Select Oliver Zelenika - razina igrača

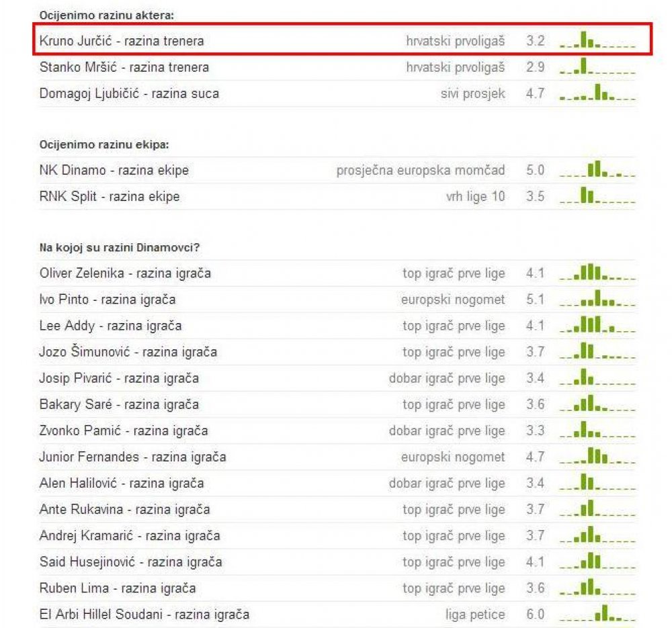click(125, 273)
